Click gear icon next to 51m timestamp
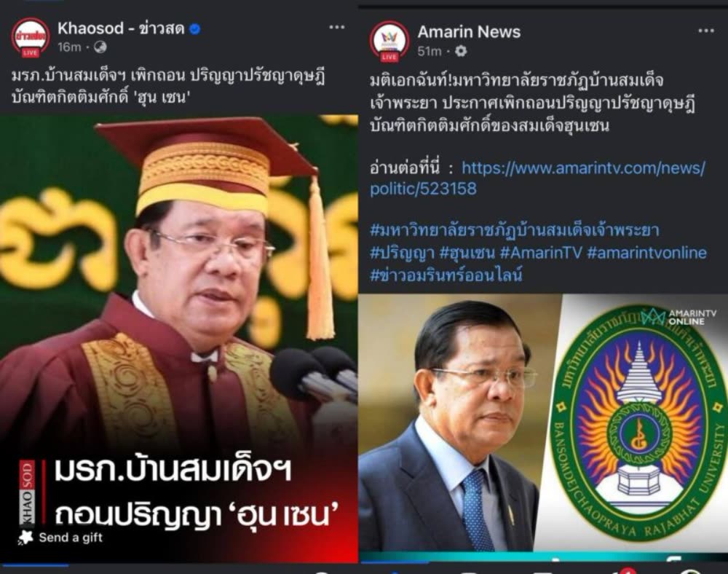728x574 pixels. (x=461, y=51)
